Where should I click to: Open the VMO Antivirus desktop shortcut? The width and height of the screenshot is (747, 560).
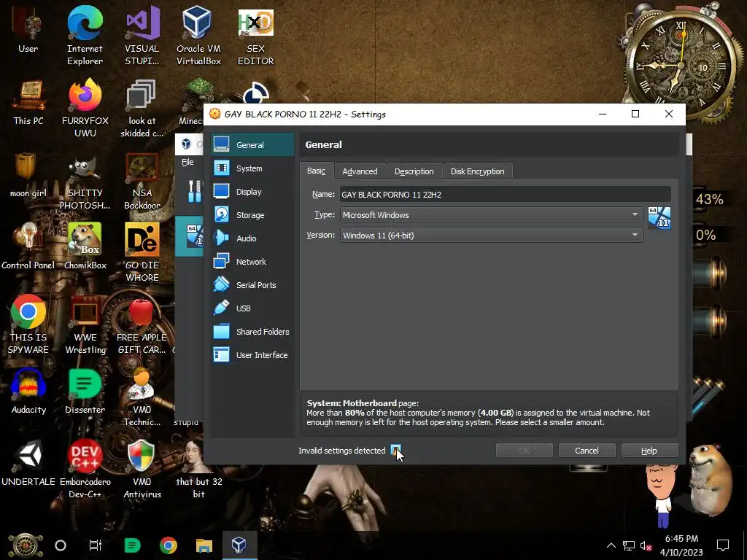pos(142,469)
